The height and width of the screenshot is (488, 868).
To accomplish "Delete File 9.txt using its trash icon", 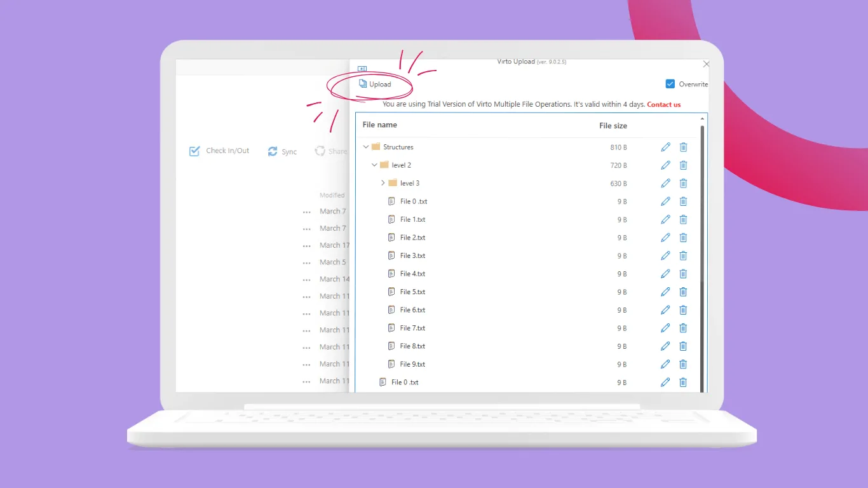I will click(x=683, y=364).
